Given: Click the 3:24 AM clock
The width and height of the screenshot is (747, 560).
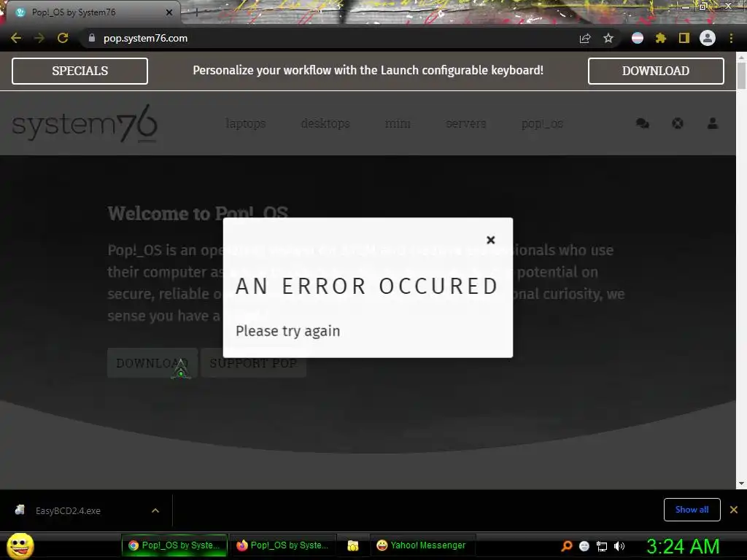Looking at the screenshot, I should tap(683, 546).
